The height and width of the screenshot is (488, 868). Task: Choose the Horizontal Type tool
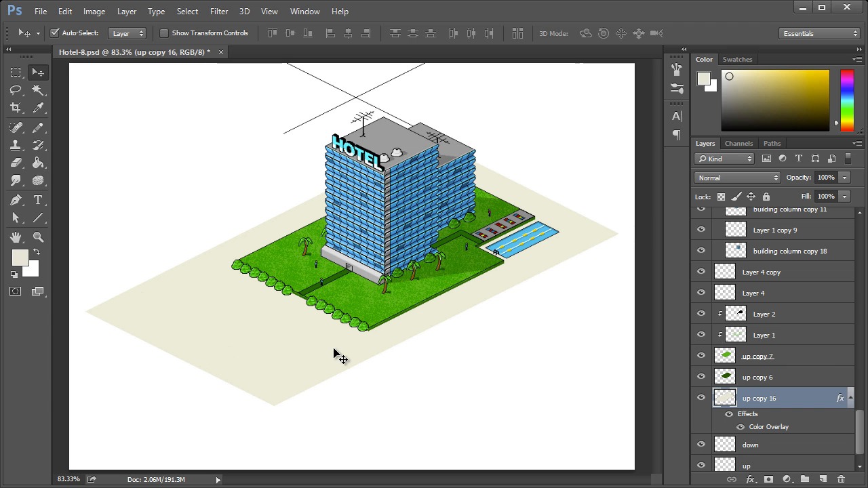38,200
